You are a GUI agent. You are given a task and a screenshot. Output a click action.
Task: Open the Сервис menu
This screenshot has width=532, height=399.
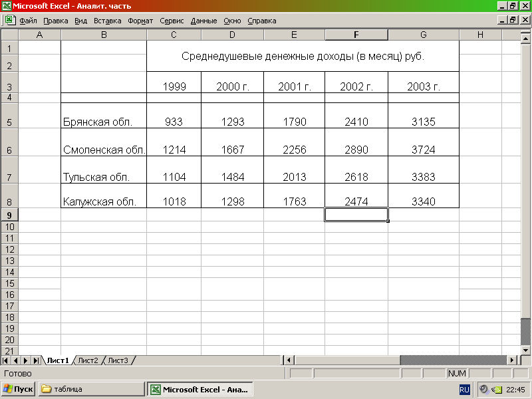pos(172,21)
